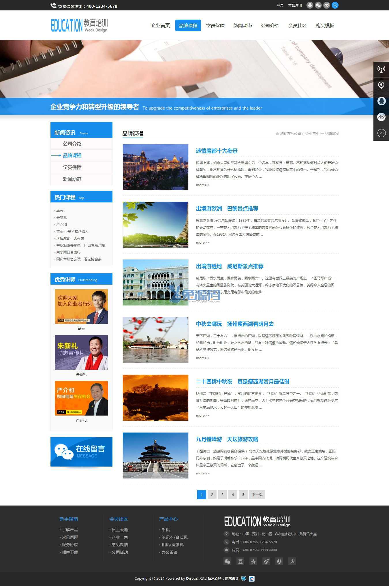
Task: Open the WeChat icon in the top bar
Action: coord(318,5)
